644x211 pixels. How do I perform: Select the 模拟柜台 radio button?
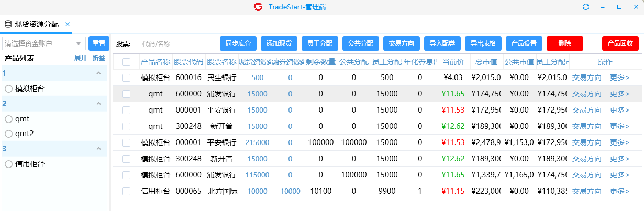(x=8, y=88)
